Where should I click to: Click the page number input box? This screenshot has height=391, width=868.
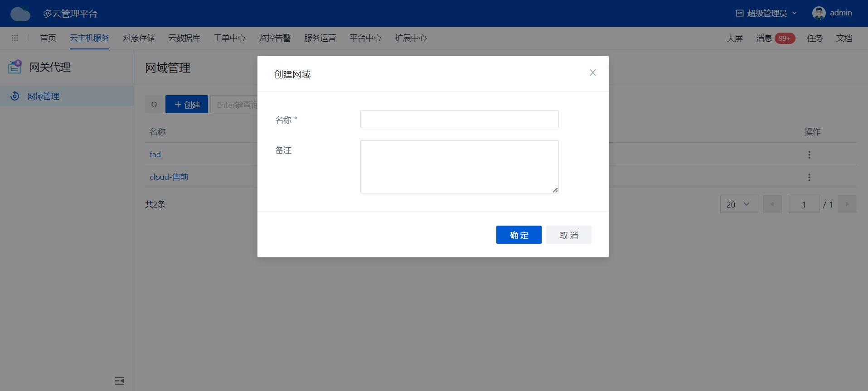tap(804, 204)
